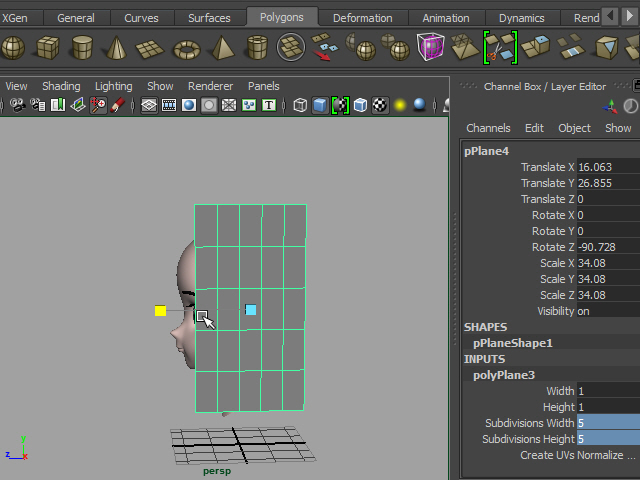640x480 pixels.
Task: Switch to the Curves shelf tab
Action: click(141, 18)
